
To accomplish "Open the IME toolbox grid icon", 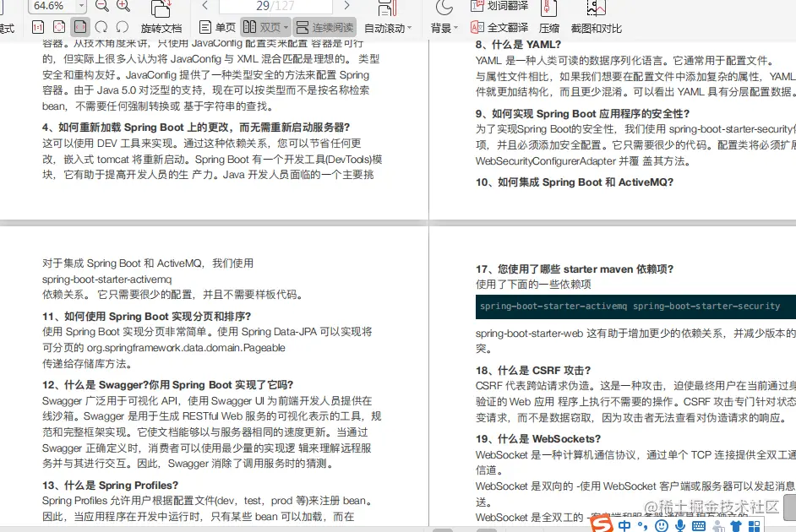I will coord(755,526).
